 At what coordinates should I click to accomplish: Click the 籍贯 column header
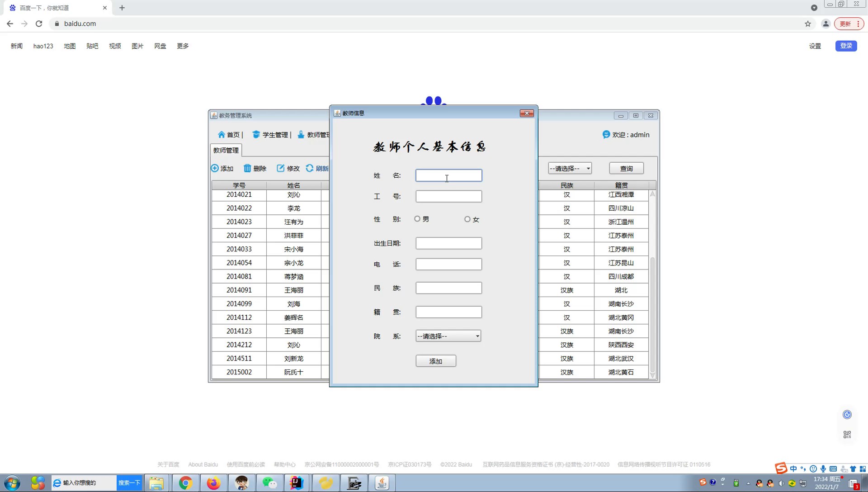(621, 185)
